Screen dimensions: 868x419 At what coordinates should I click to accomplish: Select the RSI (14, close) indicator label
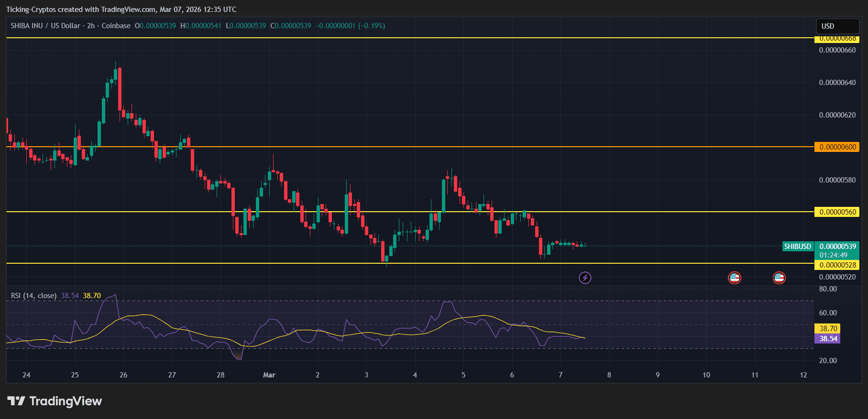coord(33,296)
